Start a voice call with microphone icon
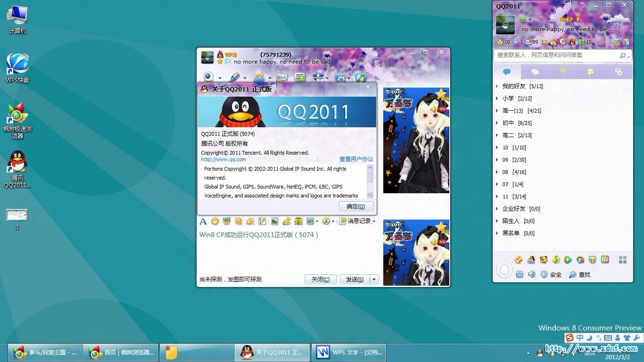 [x=234, y=77]
